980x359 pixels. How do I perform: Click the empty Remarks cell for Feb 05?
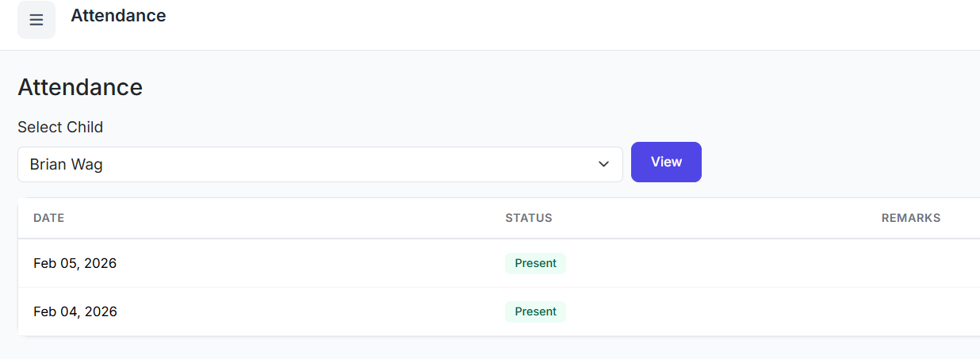click(x=920, y=263)
